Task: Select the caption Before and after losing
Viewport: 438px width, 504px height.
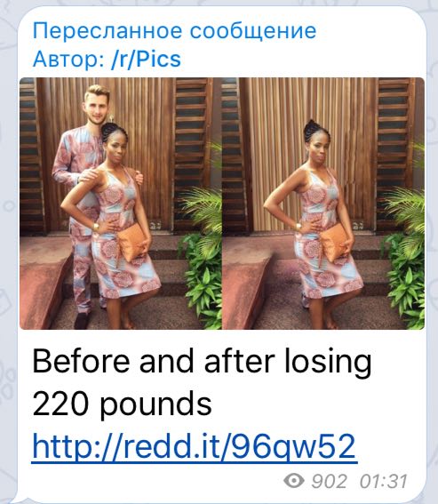Action: [x=202, y=361]
